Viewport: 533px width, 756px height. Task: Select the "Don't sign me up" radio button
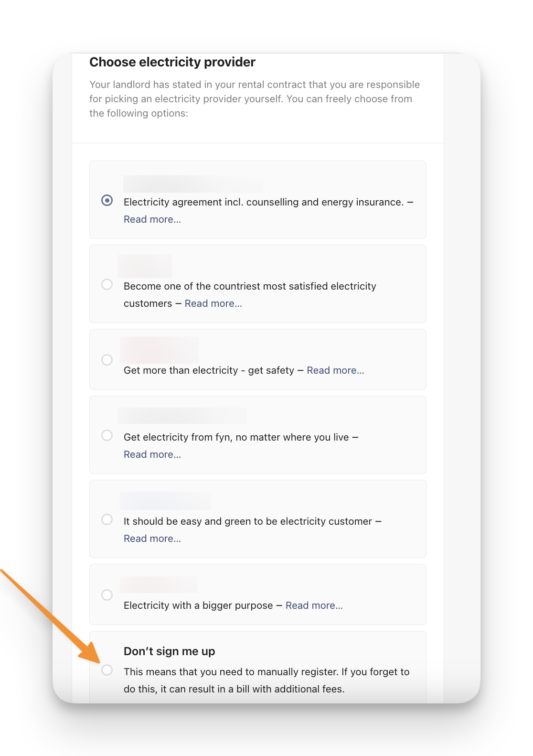[107, 670]
